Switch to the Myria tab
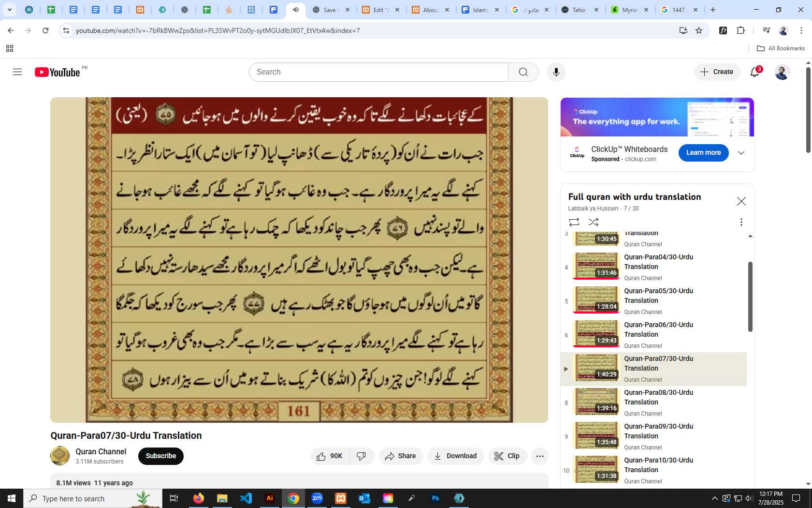This screenshot has width=812, height=508. click(629, 10)
